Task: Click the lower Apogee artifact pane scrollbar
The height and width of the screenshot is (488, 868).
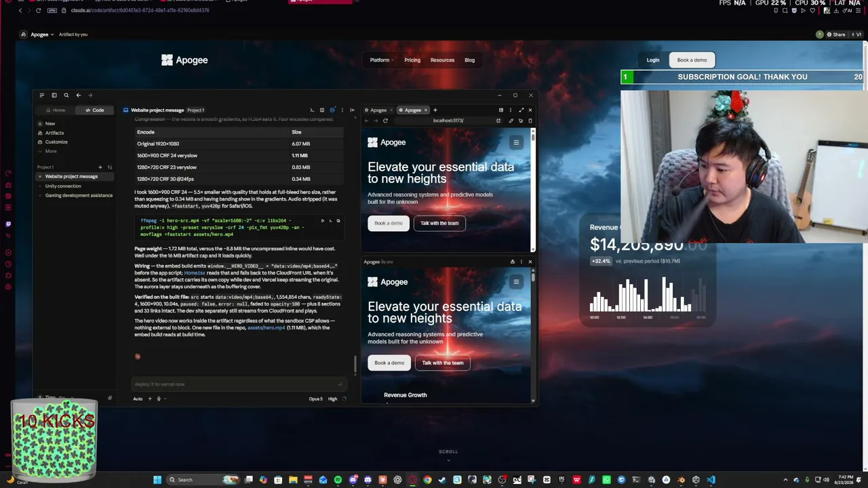Action: point(534,277)
